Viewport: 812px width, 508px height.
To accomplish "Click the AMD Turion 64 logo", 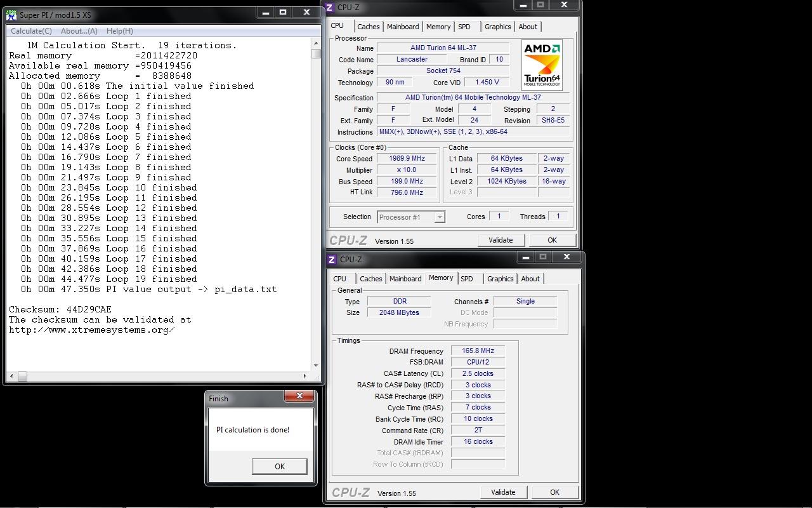I will pos(542,65).
